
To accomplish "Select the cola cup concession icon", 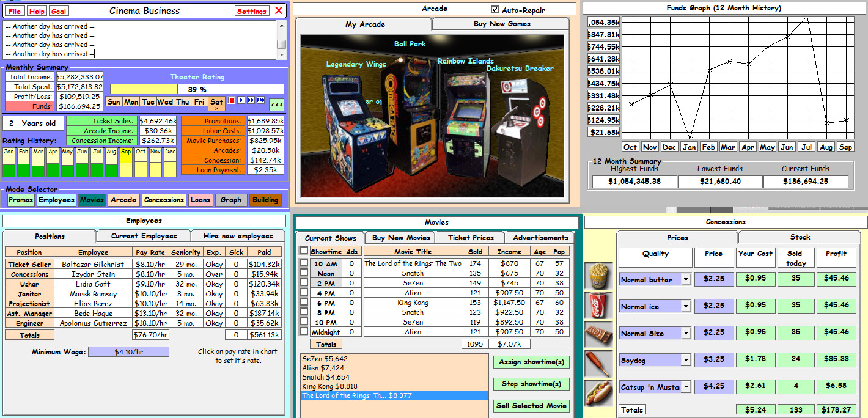I will [x=597, y=306].
